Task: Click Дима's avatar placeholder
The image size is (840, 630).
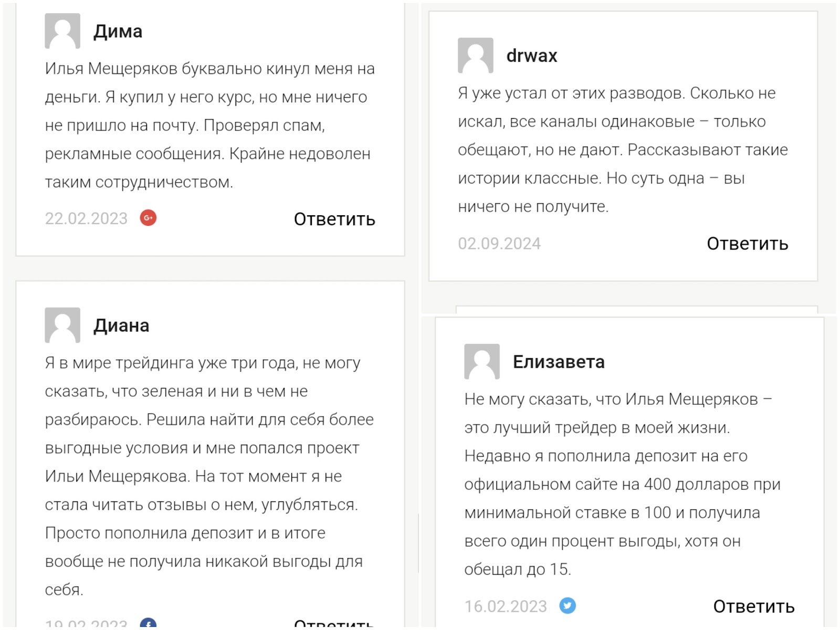Action: pos(62,31)
